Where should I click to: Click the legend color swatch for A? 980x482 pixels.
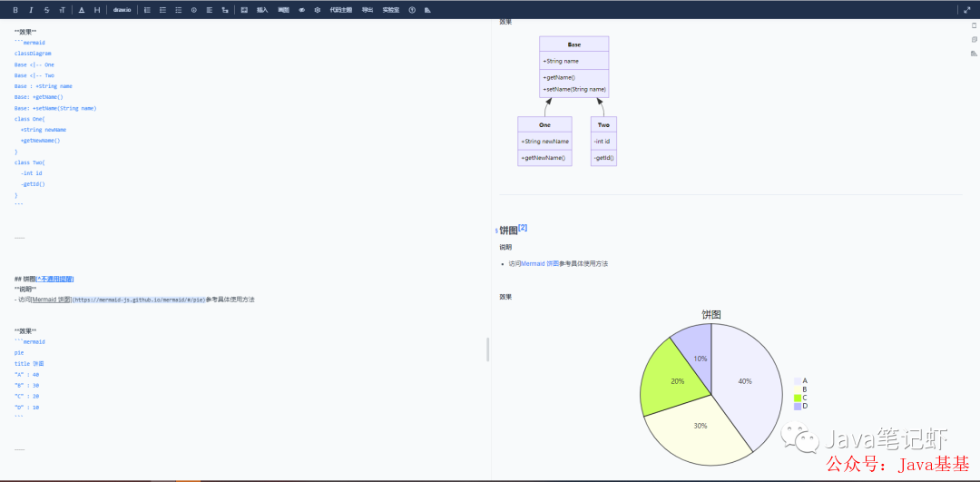[798, 380]
